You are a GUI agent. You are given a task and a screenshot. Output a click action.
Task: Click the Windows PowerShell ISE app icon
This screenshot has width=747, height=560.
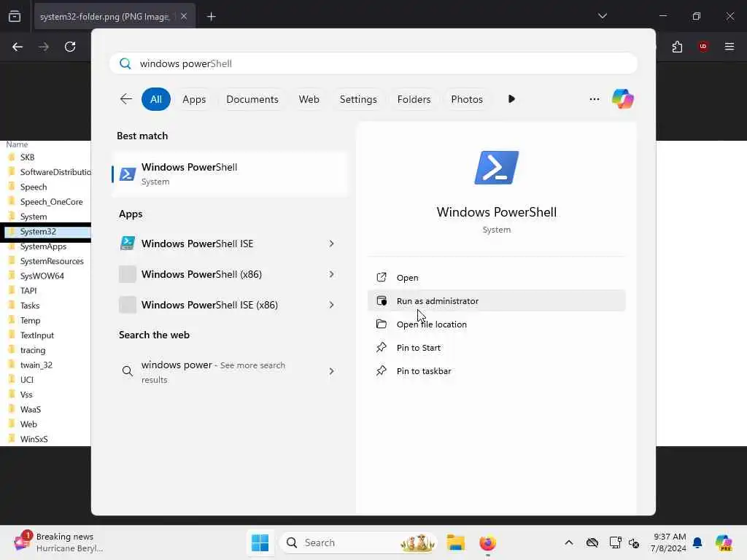tap(127, 244)
